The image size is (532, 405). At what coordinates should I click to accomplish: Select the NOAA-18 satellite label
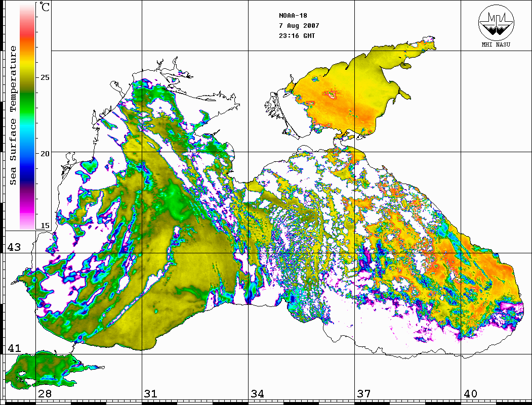pos(293,16)
